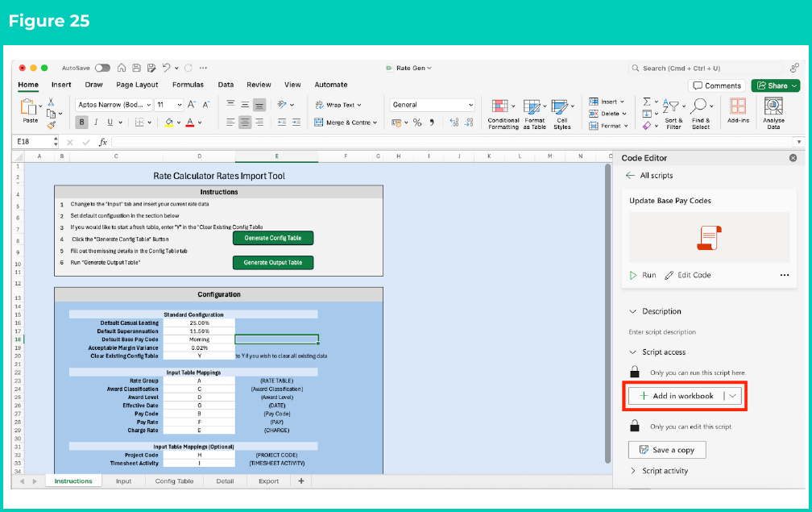Click the Search field in title bar
The image size is (812, 512).
[706, 68]
